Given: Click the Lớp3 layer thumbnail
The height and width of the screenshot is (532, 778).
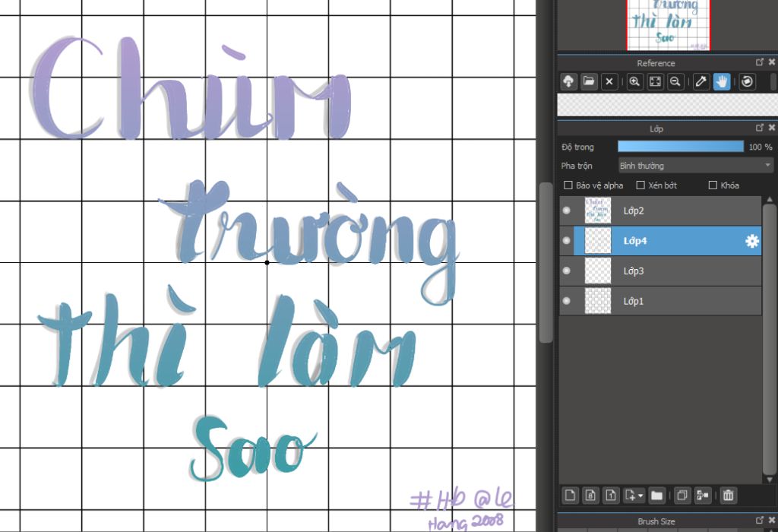Looking at the screenshot, I should tap(598, 271).
